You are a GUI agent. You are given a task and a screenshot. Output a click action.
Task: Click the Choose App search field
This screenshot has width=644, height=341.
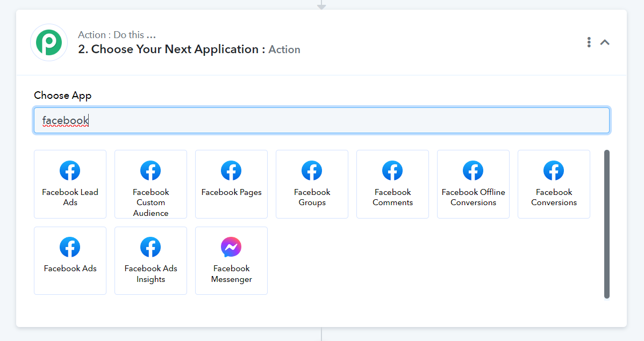[x=321, y=120]
